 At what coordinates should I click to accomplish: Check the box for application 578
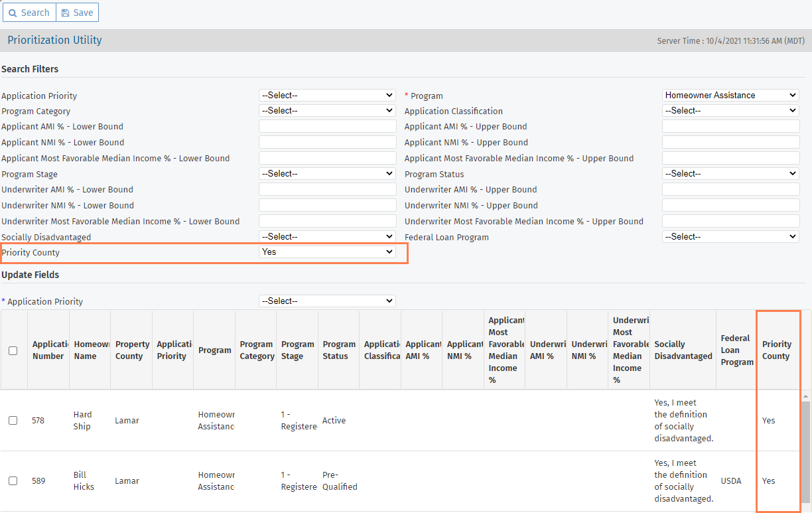tap(13, 420)
